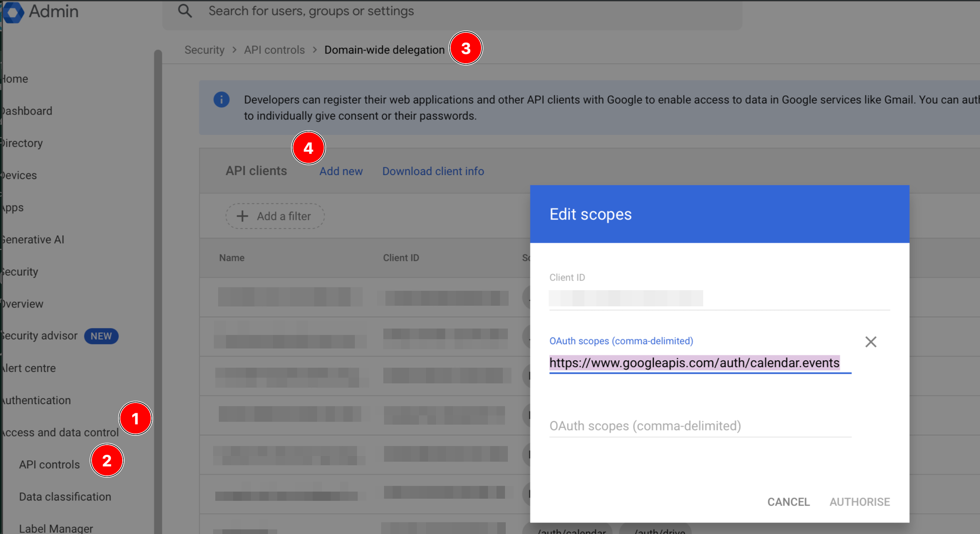Click the empty OAuth scopes field
Image resolution: width=980 pixels, height=534 pixels.
click(x=700, y=426)
